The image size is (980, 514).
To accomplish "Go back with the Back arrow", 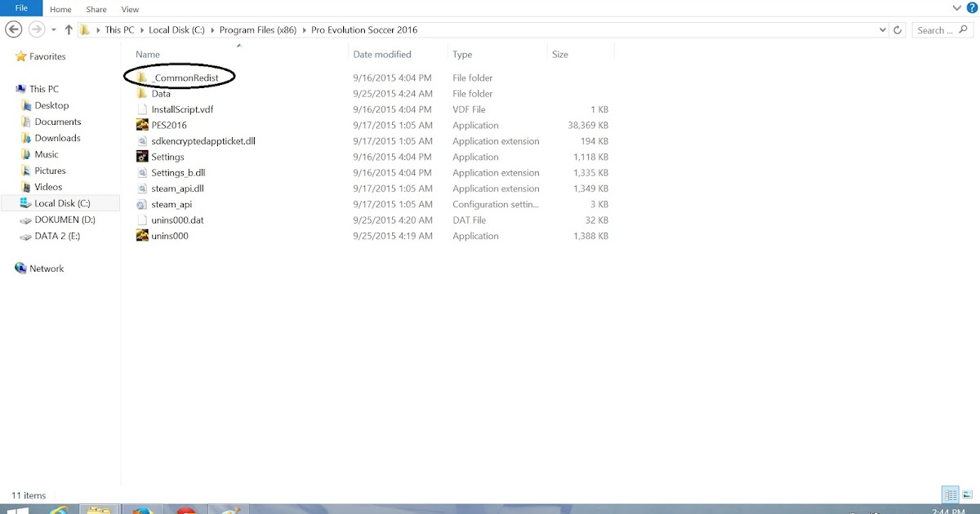I will tap(13, 29).
